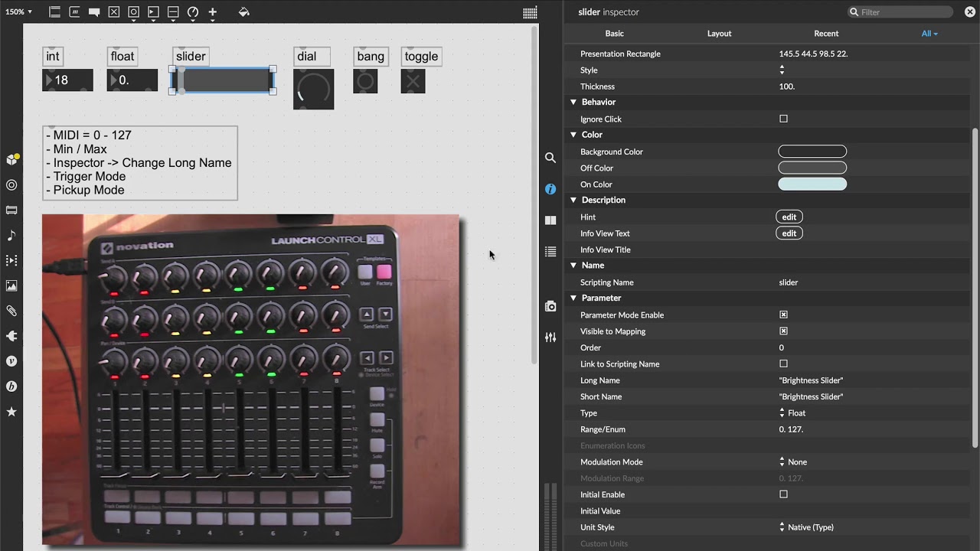The height and width of the screenshot is (551, 980).
Task: Open the star favorites icon in sidebar
Action: [x=11, y=412]
